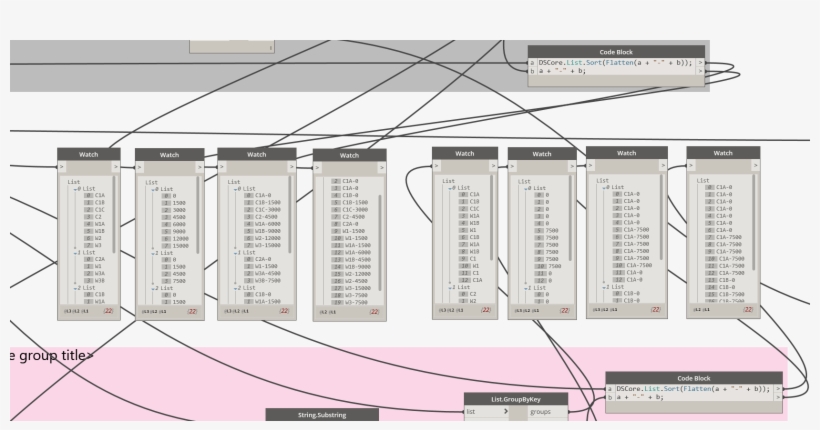Click the DSCore.List.Sort line in the upper Code Block

[x=615, y=63]
